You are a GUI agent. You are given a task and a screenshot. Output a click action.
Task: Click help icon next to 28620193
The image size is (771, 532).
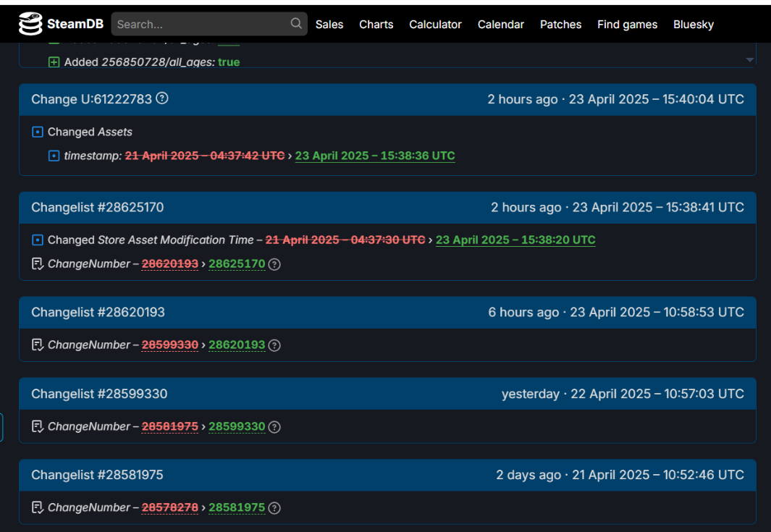(274, 345)
